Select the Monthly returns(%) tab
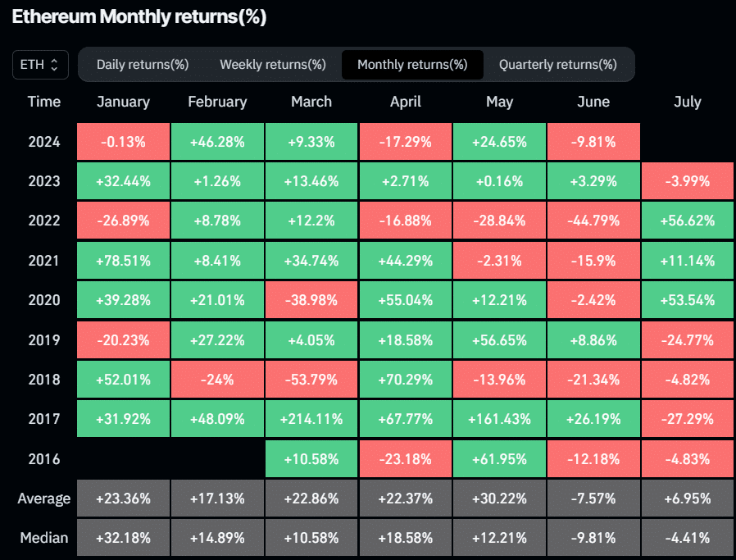The image size is (736, 560). (412, 65)
